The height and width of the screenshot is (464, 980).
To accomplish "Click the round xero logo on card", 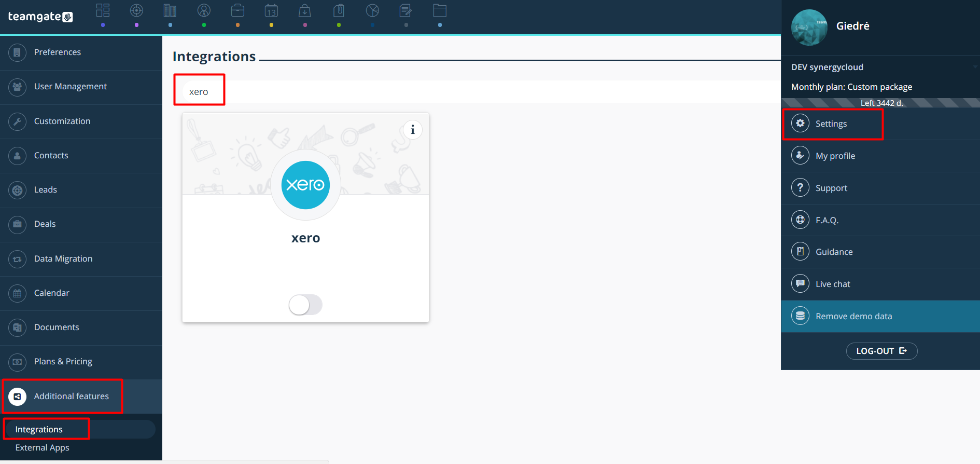I will coord(305,185).
